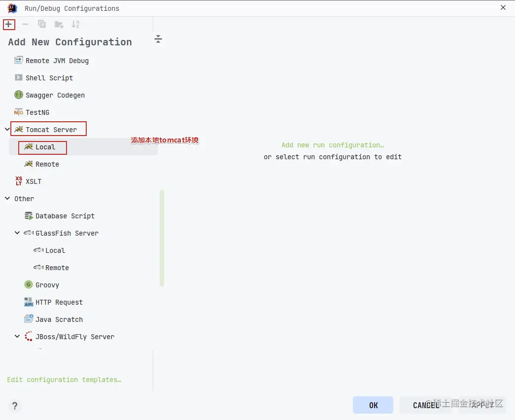Screen dimensions: 515x420
Task: Click the collapse-all icon beside Add New Configuration
Action: point(158,39)
